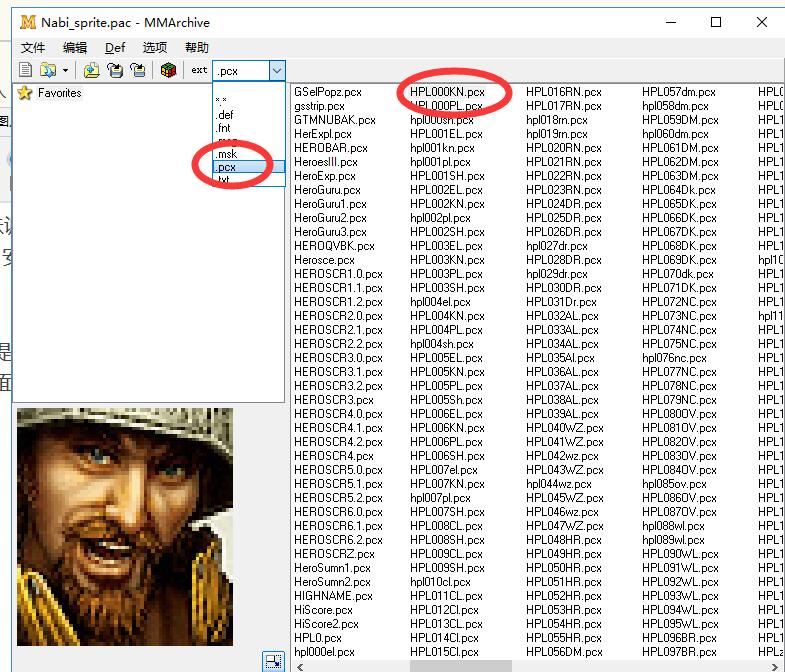Click the second Extract icon before the cube
Screen dimensions: 785x672
tap(138, 70)
